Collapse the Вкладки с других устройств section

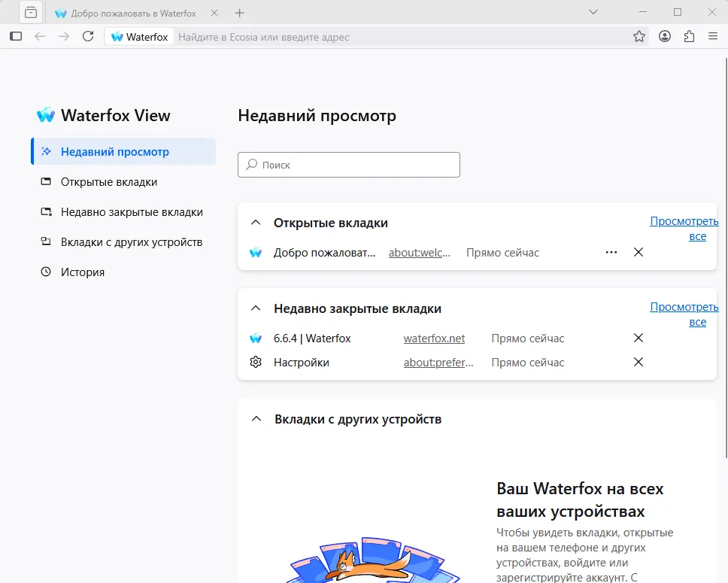256,420
